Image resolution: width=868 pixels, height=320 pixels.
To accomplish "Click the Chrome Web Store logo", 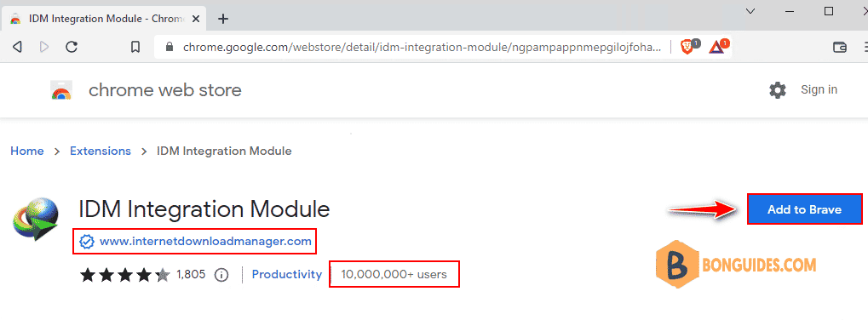I will (60, 90).
